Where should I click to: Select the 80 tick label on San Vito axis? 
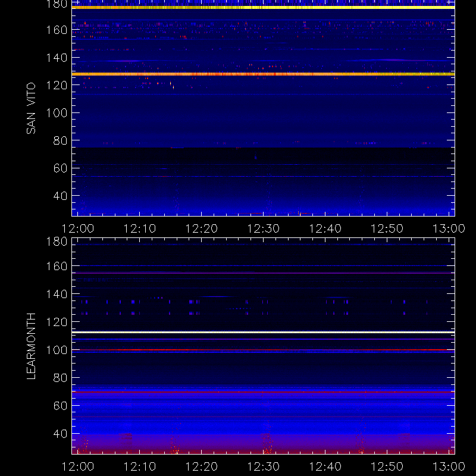[x=60, y=140]
